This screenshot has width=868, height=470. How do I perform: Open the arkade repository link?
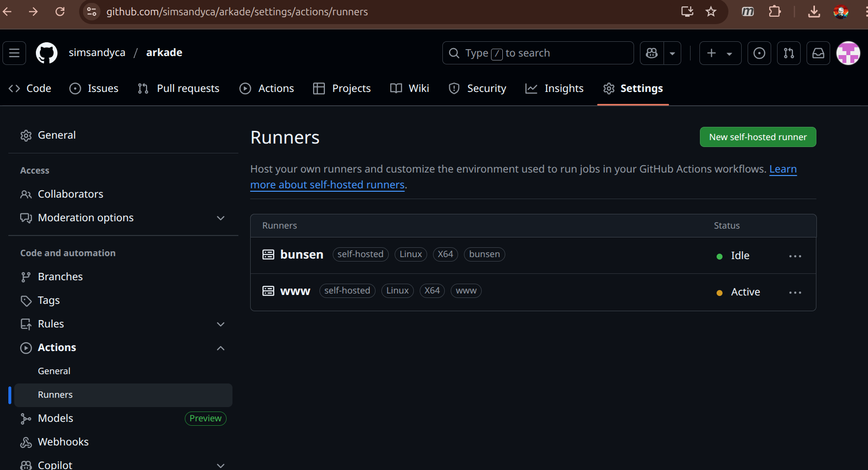164,53
